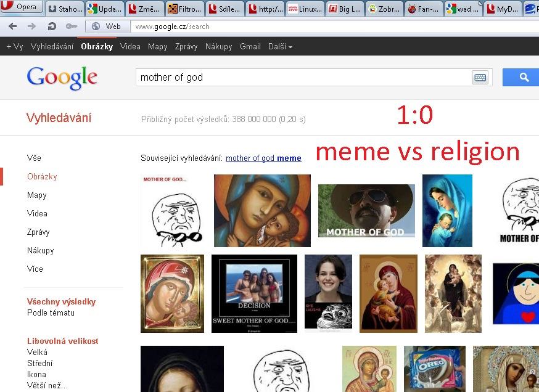This screenshot has width=539, height=392.
Task: Open Mapy in the black Google bar
Action: [x=157, y=46]
